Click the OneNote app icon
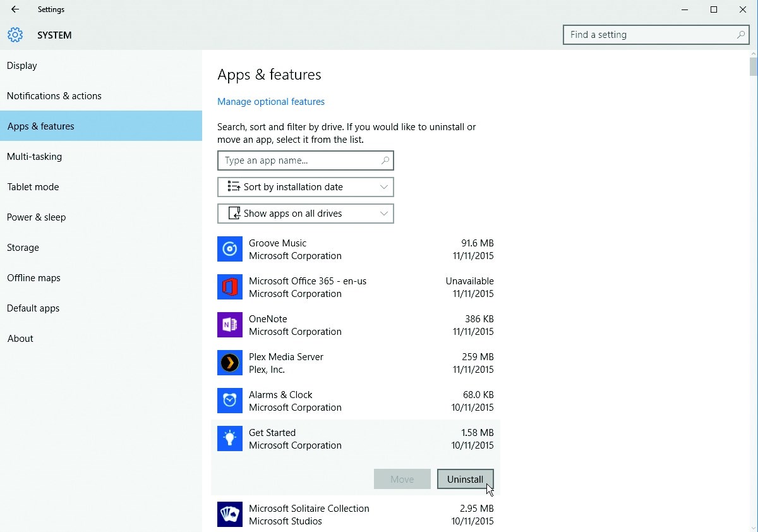 click(230, 325)
